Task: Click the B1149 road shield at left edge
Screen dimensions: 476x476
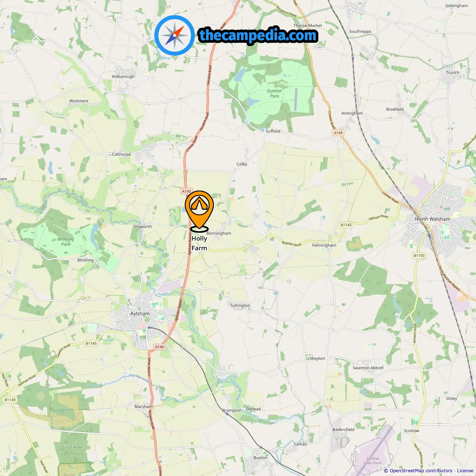Action: pos(10,400)
